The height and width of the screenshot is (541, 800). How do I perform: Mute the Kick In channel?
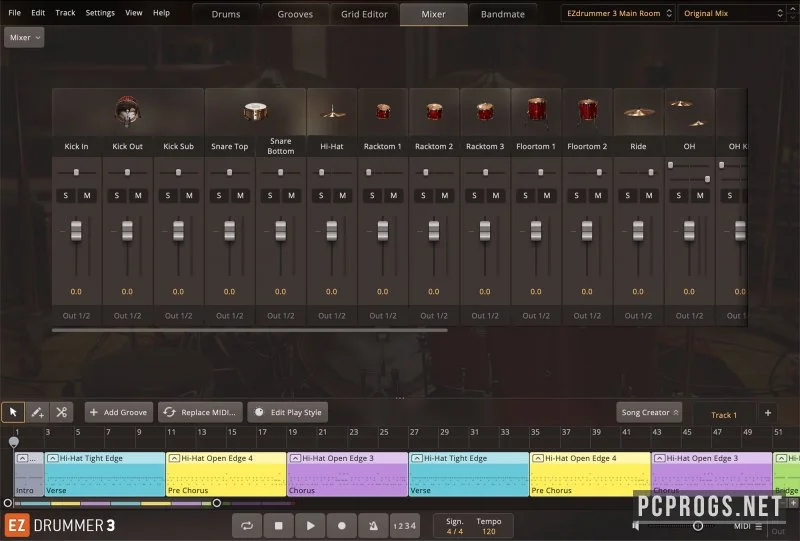pyautogui.click(x=87, y=195)
